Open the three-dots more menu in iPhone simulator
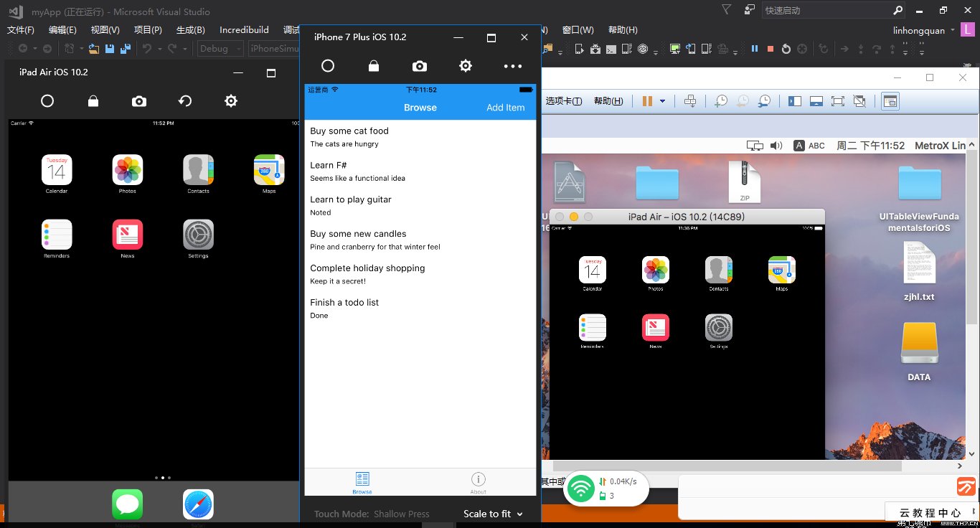The width and height of the screenshot is (980, 528). 513,66
